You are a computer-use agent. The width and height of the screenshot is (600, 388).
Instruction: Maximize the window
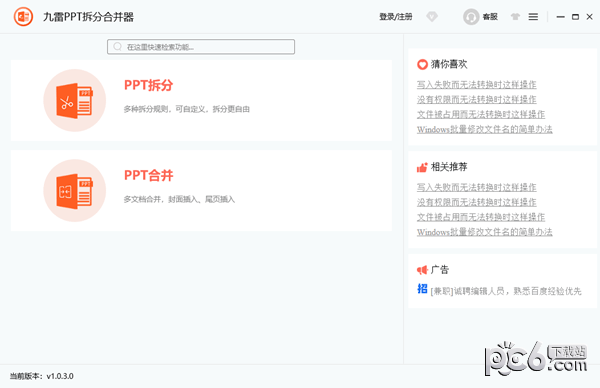[575, 17]
